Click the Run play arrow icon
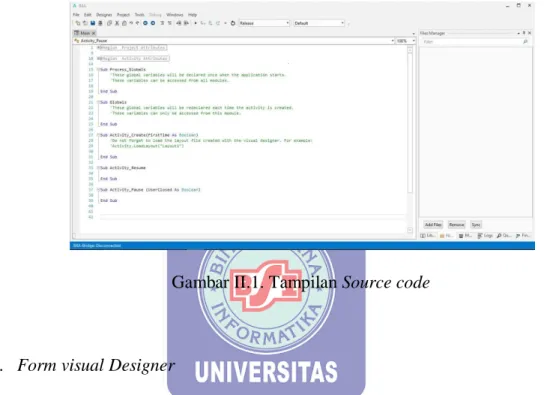Screen dimensions: 544x395 coord(195,23)
